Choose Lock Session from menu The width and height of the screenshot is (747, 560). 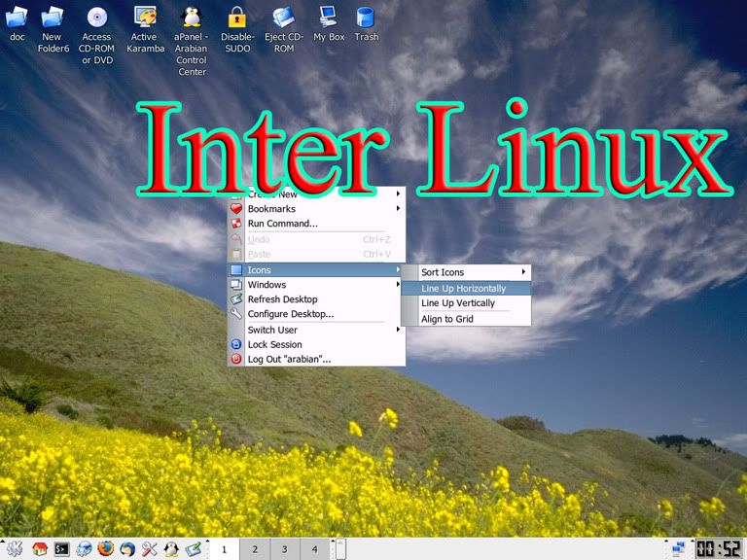point(316,344)
